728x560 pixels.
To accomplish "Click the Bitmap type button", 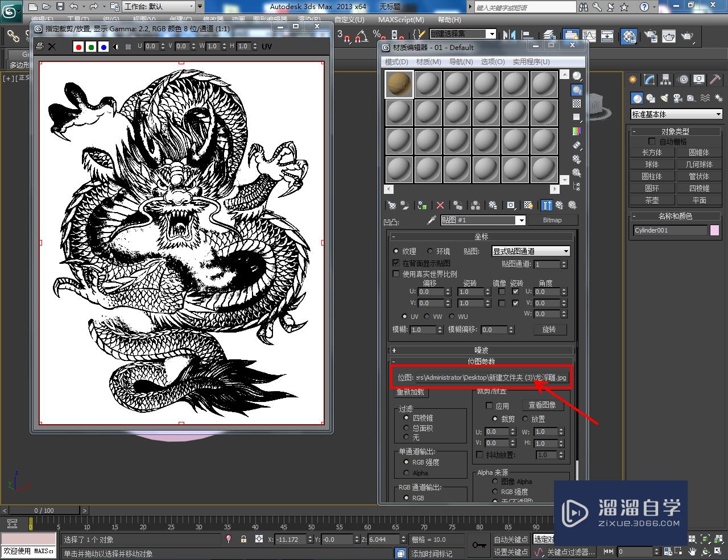I will click(552, 220).
